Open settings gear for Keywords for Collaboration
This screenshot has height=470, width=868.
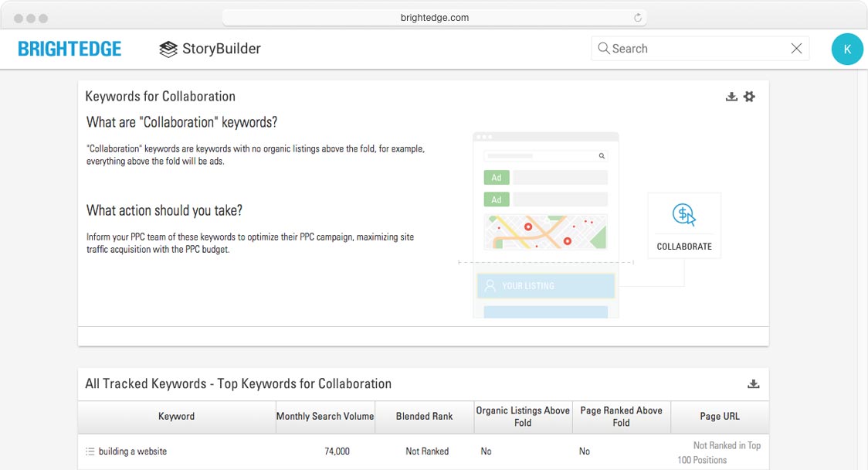pyautogui.click(x=749, y=97)
